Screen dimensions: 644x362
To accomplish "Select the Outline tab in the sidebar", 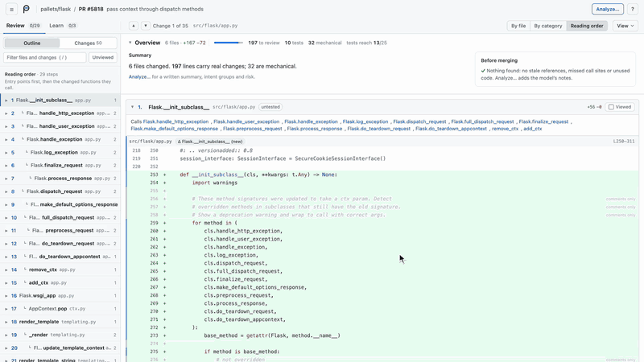I will (31, 43).
